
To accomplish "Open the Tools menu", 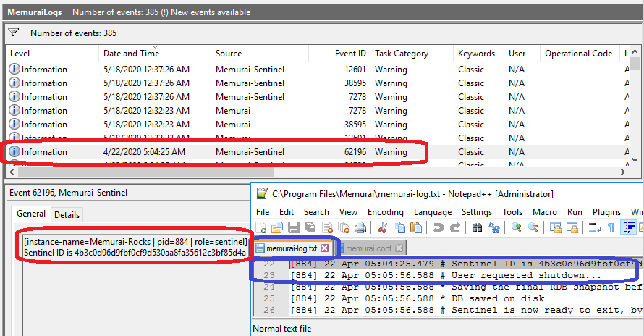I will tap(512, 211).
